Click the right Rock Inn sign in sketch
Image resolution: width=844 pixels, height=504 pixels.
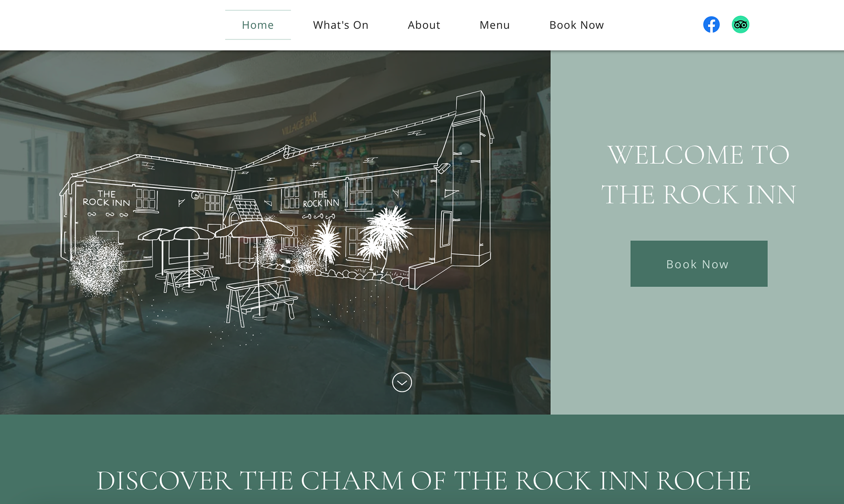(321, 199)
